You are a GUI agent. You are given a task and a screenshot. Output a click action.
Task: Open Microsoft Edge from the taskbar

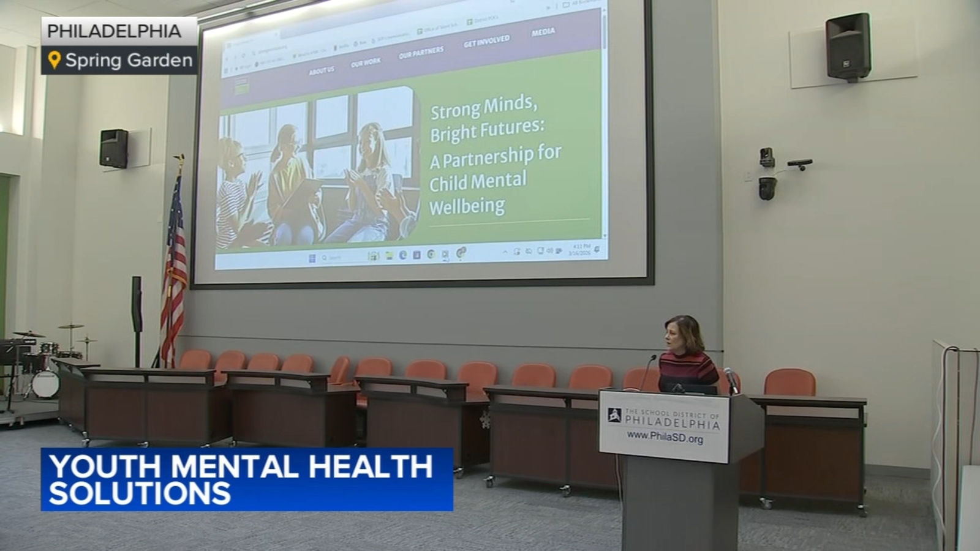402,255
